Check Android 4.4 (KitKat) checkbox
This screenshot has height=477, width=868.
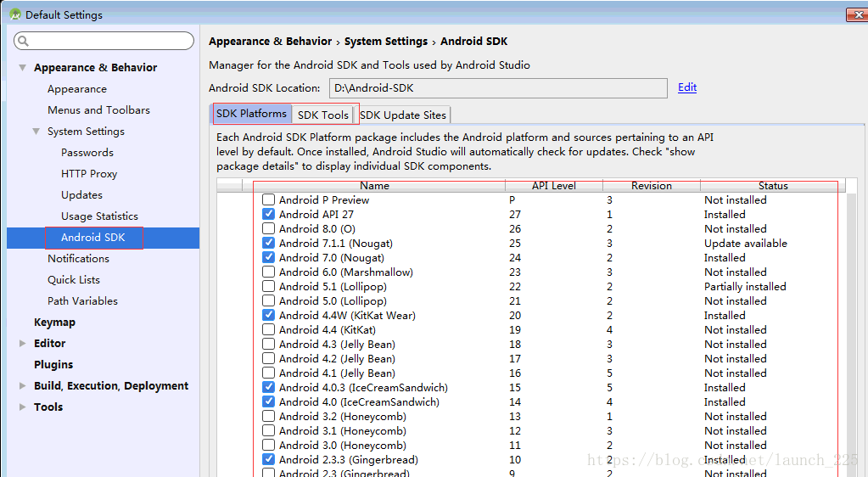click(x=268, y=329)
